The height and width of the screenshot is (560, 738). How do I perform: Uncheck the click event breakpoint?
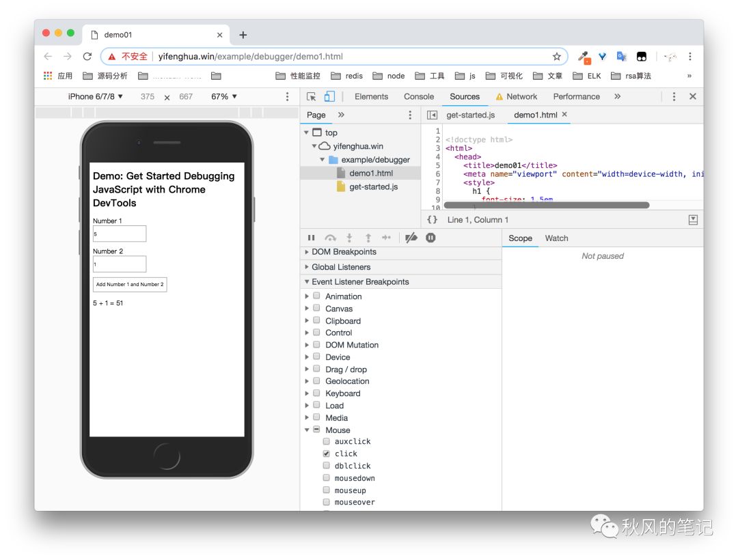[326, 453]
